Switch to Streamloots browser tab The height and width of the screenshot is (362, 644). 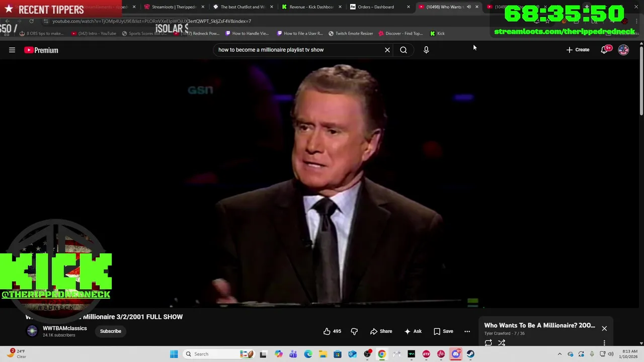(174, 7)
